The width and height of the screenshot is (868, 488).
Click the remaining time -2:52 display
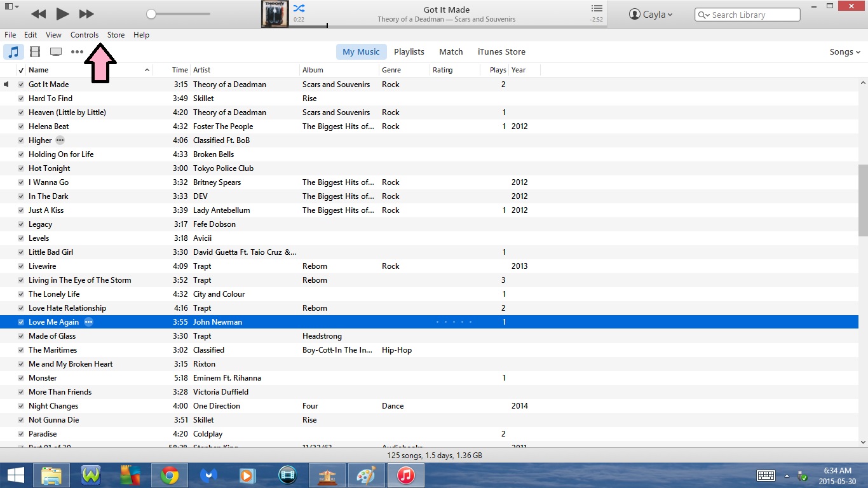click(597, 20)
